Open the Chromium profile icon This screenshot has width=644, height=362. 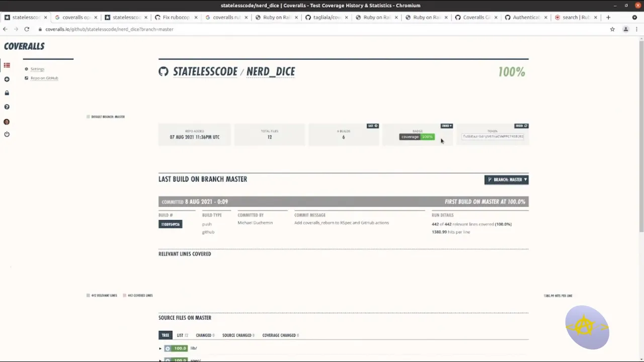[625, 29]
